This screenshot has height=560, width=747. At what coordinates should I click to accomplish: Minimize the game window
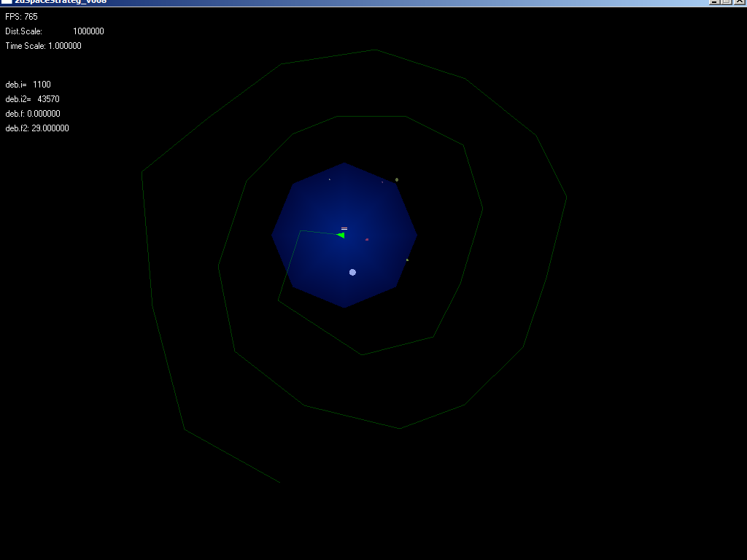click(x=714, y=2)
